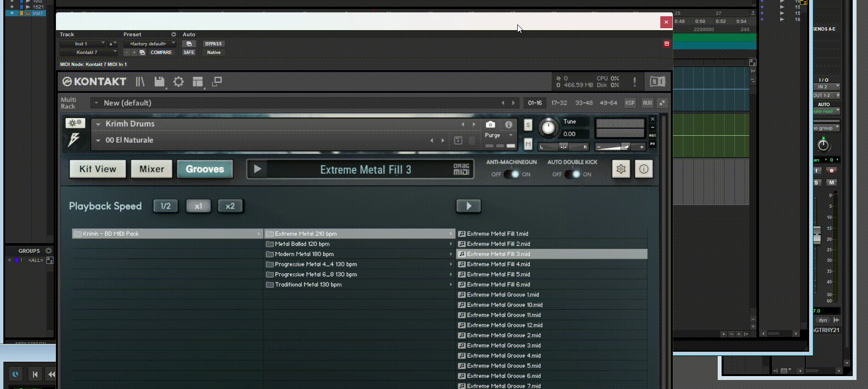Select the 17-32 channel page
This screenshot has height=389, width=868.
559,103
